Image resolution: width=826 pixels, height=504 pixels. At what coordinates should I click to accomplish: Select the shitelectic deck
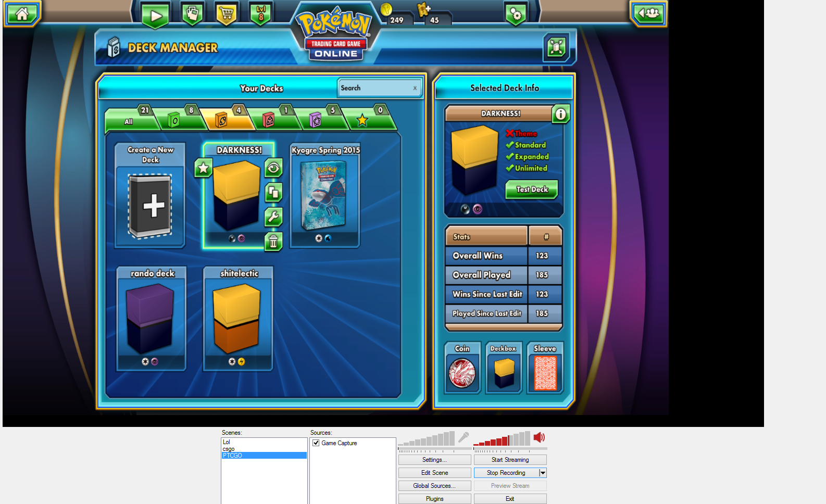point(238,318)
